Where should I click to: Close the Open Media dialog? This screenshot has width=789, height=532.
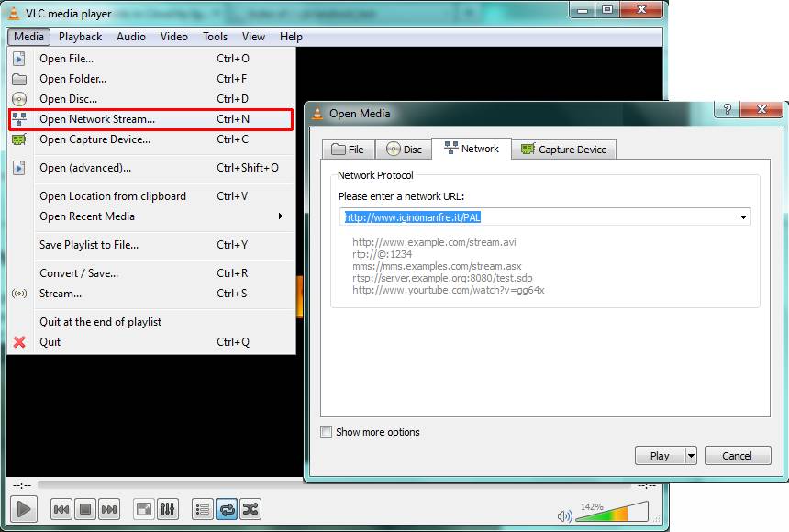[x=761, y=109]
